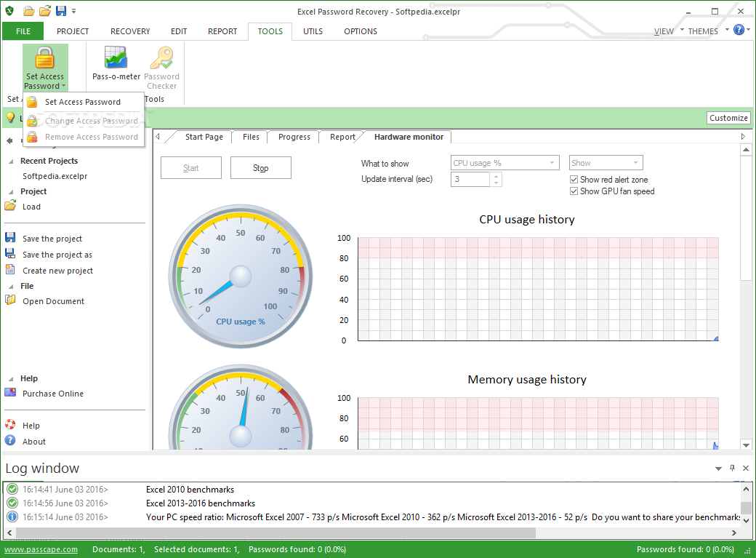This screenshot has height=558, width=756.
Task: Click the main panel vertical scrollbar thumb
Action: (x=746, y=218)
